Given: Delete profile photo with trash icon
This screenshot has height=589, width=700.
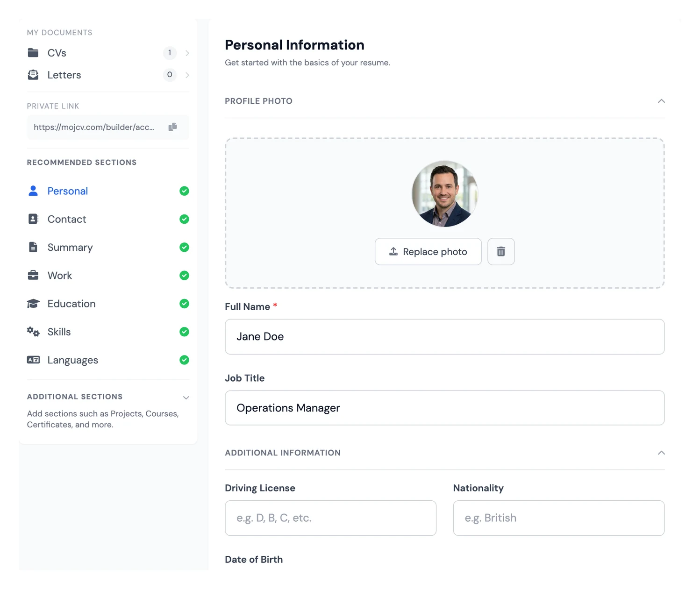Looking at the screenshot, I should [x=501, y=252].
